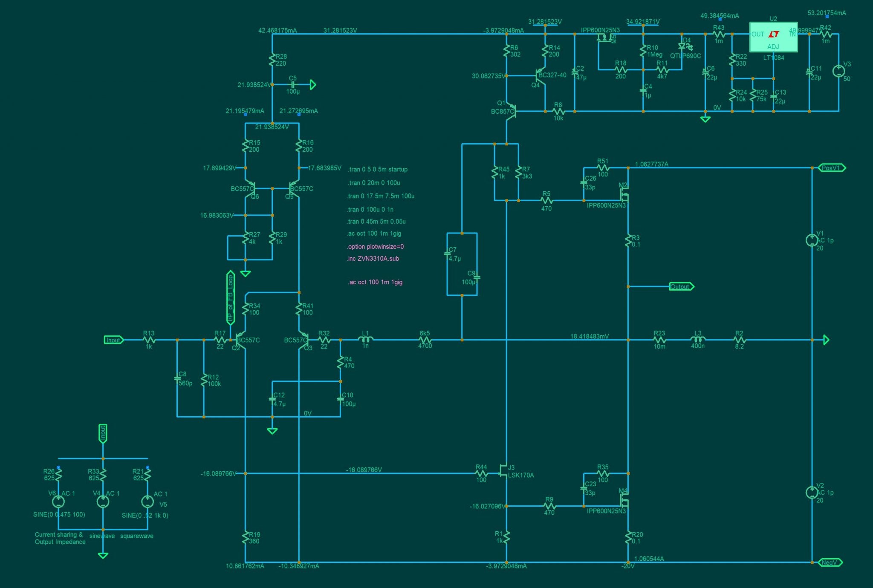
Task: Click the 'SINE(0 0.475 100)' source value
Action: [59, 514]
